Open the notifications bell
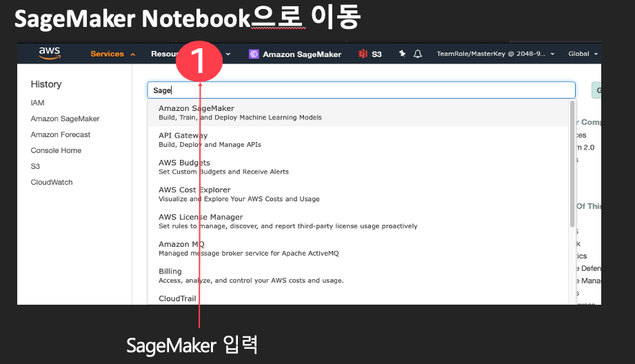635x364 pixels. [x=418, y=54]
